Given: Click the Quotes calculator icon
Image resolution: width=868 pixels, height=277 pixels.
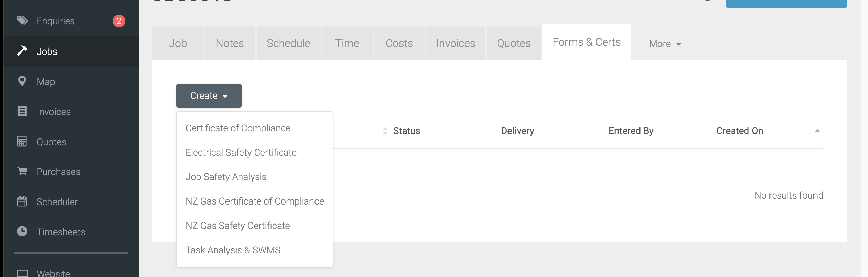Looking at the screenshot, I should [x=22, y=141].
